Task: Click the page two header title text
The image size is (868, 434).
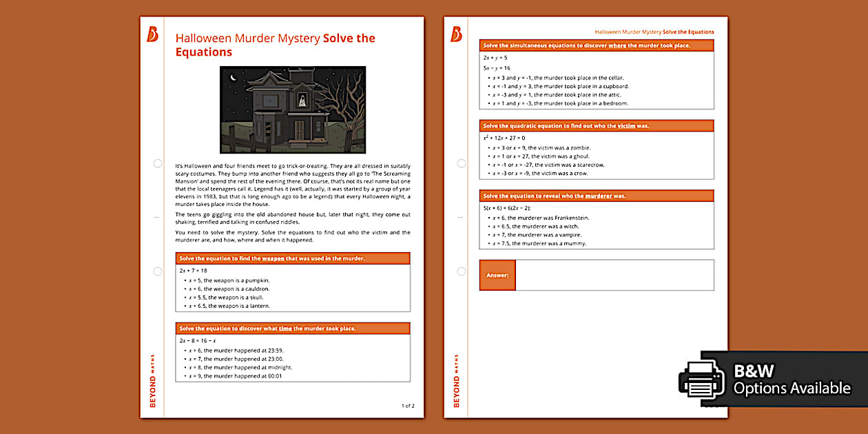Action: coord(654,32)
